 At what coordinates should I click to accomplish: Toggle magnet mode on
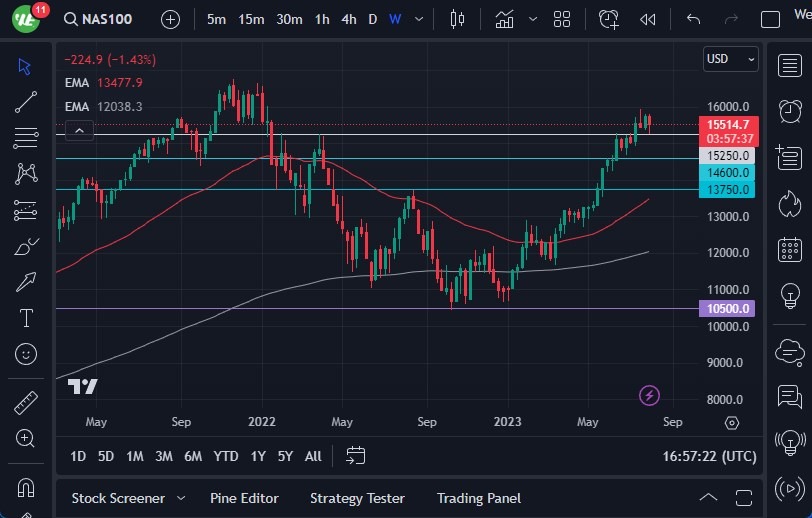[26, 489]
